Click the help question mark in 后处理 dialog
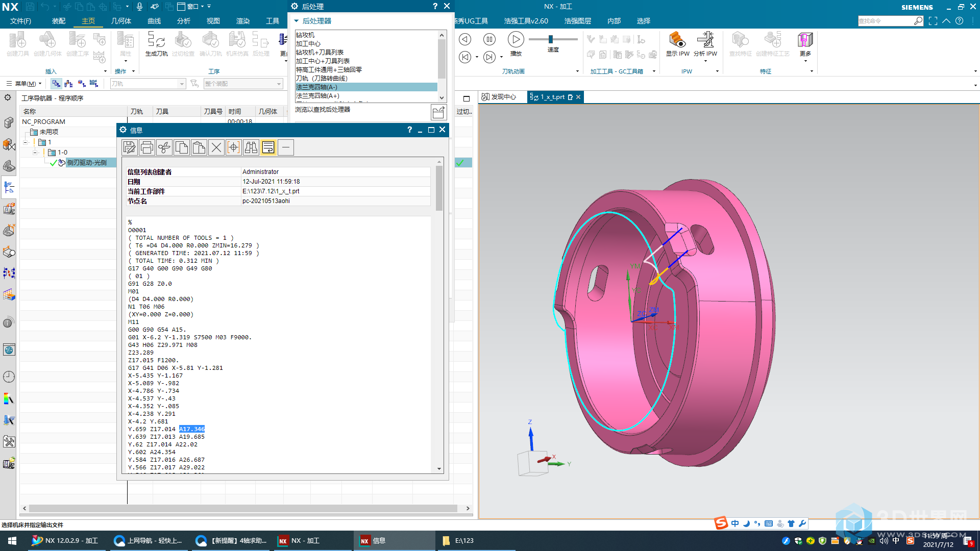Viewport: 980px width, 551px height. (435, 6)
